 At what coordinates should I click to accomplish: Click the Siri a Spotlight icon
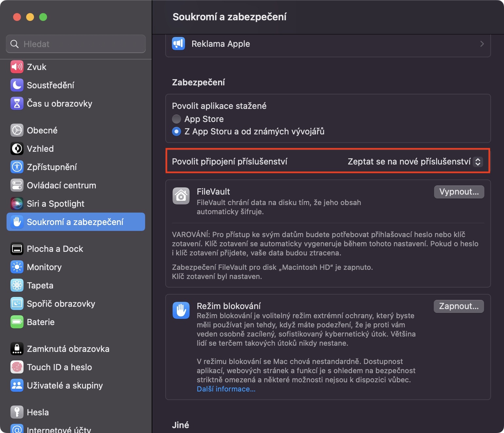tap(17, 204)
